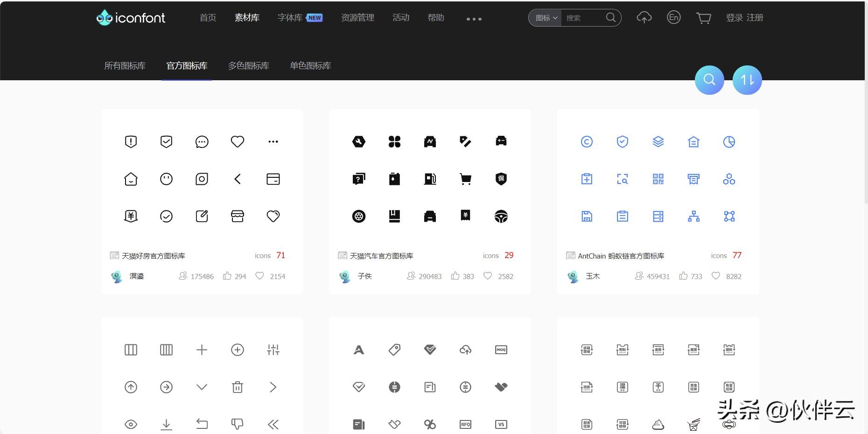
Task: Switch to the 单色图标库 tab
Action: [310, 66]
